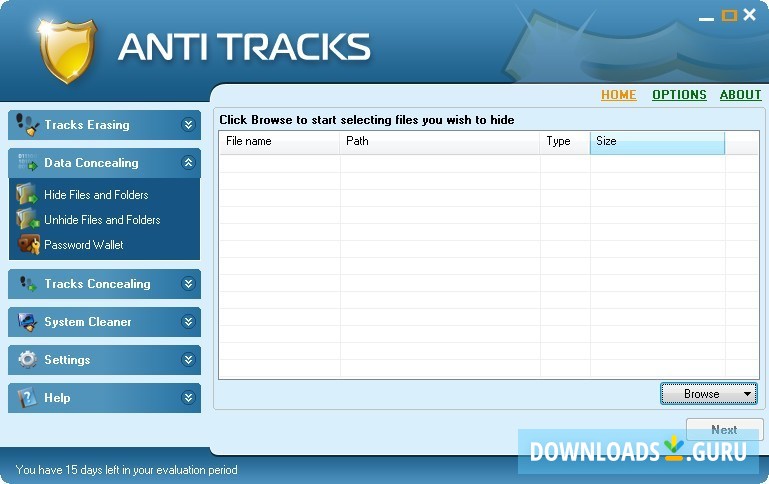Open Password Wallet
Screen dimensions: 769x484
83,245
